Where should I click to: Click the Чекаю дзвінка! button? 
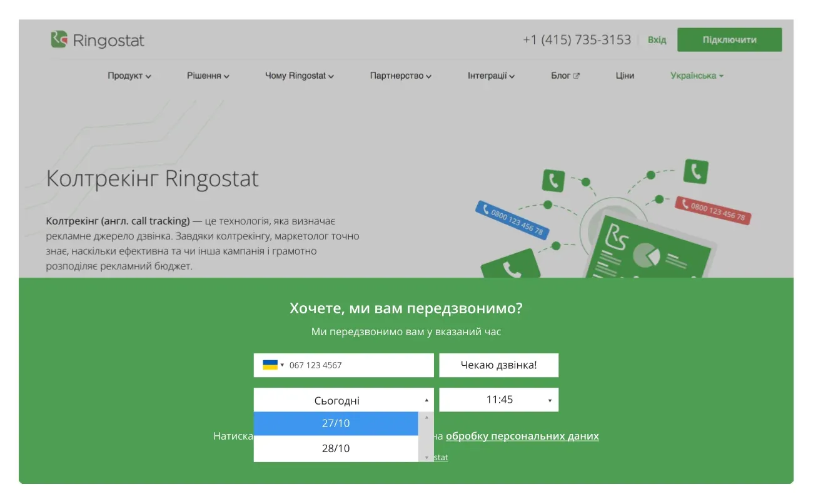[x=498, y=365]
